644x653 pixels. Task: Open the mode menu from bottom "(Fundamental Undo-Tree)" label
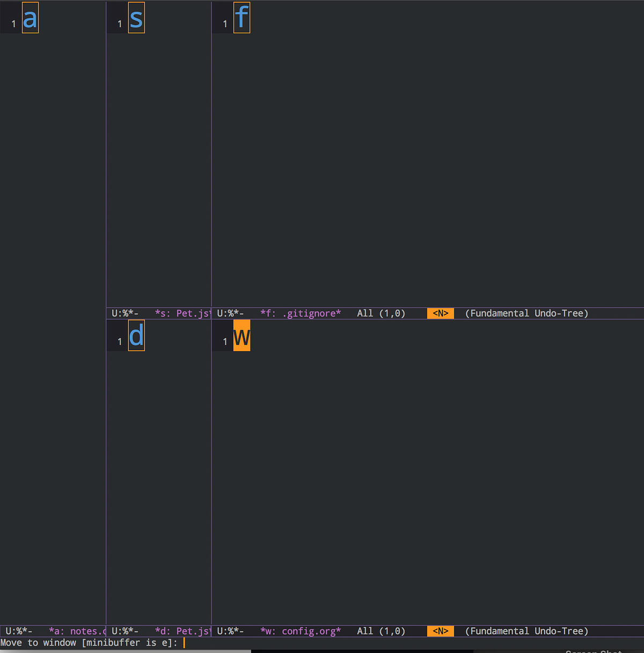point(526,631)
